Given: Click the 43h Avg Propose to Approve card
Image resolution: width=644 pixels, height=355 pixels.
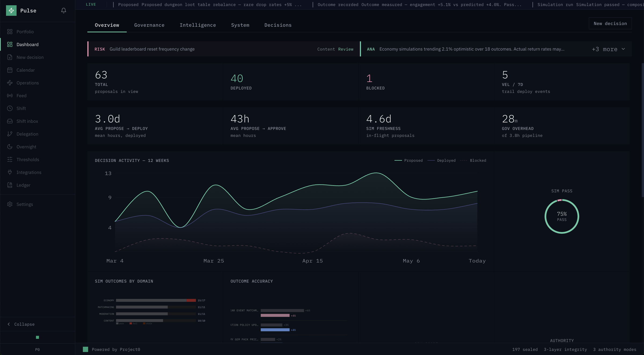Looking at the screenshot, I should point(291,126).
